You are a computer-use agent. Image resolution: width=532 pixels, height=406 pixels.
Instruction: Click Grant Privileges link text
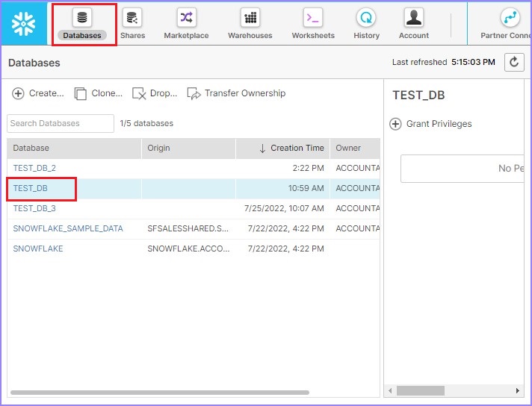(x=439, y=124)
